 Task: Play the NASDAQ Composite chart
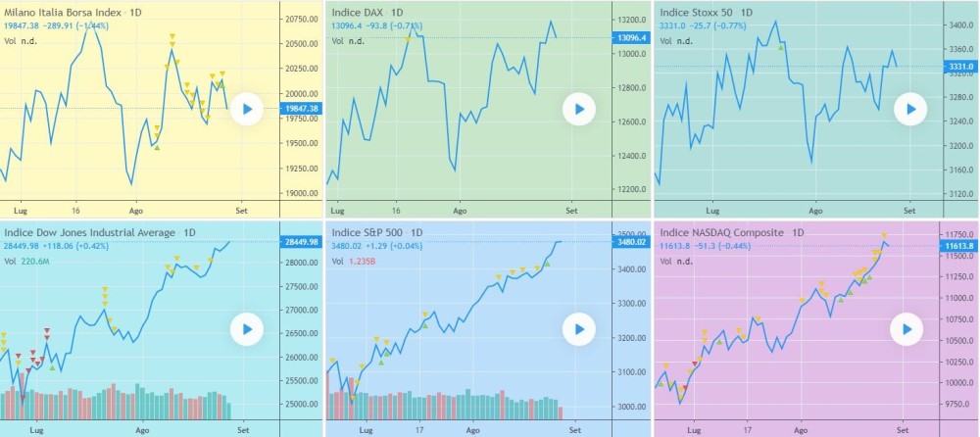coord(907,329)
